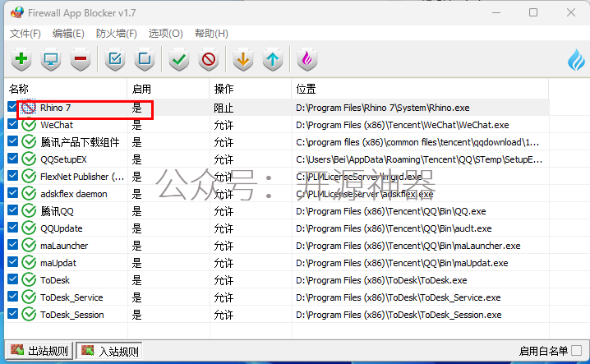Click the green allowed icon beside QQSetupEX

(29, 159)
